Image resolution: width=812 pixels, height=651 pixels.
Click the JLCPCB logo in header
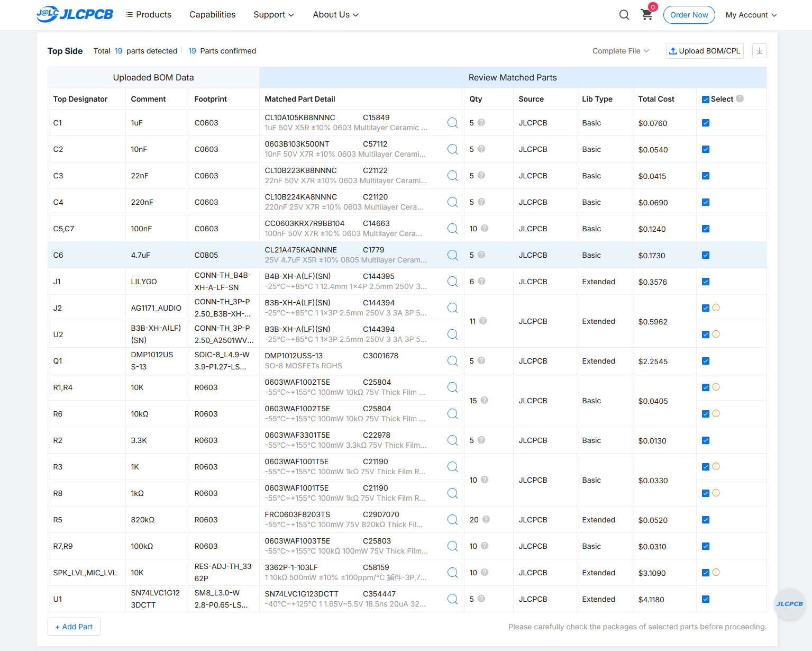(x=75, y=14)
